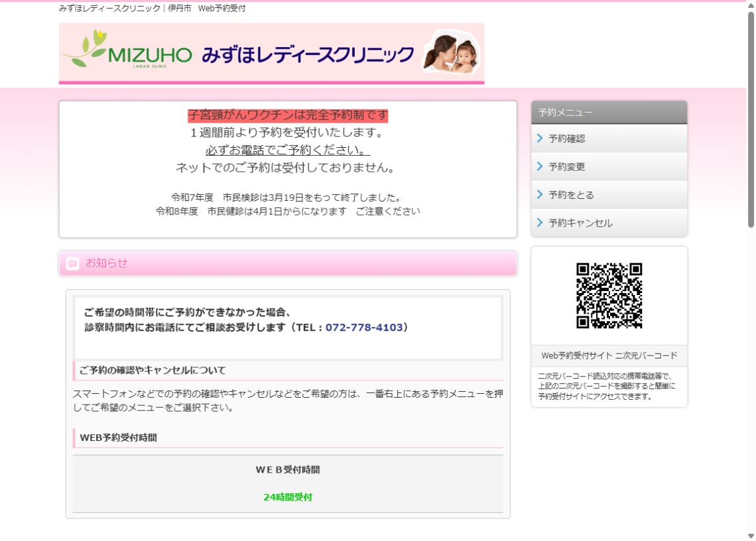Click the ＷＥＢ受付時間 table header

[x=288, y=469]
